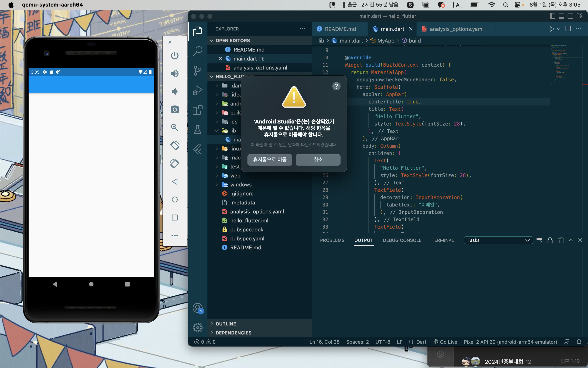Toggle bottom panel visibility in title bar

click(x=561, y=16)
